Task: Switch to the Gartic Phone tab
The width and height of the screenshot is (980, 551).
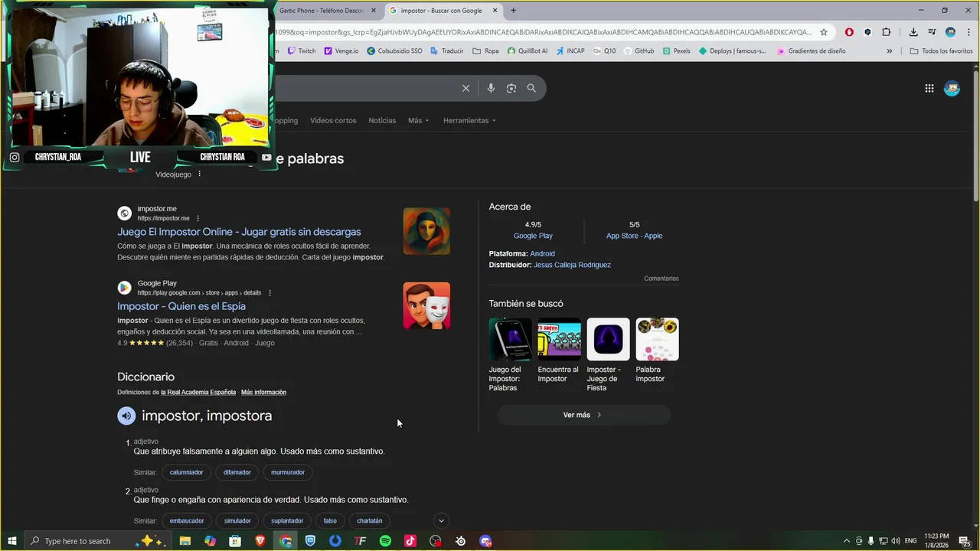Action: coord(322,11)
